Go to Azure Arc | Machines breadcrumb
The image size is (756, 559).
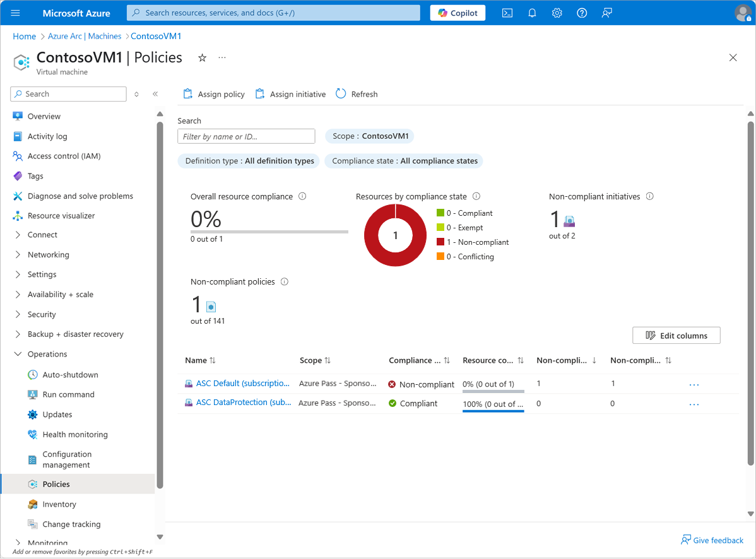(85, 36)
